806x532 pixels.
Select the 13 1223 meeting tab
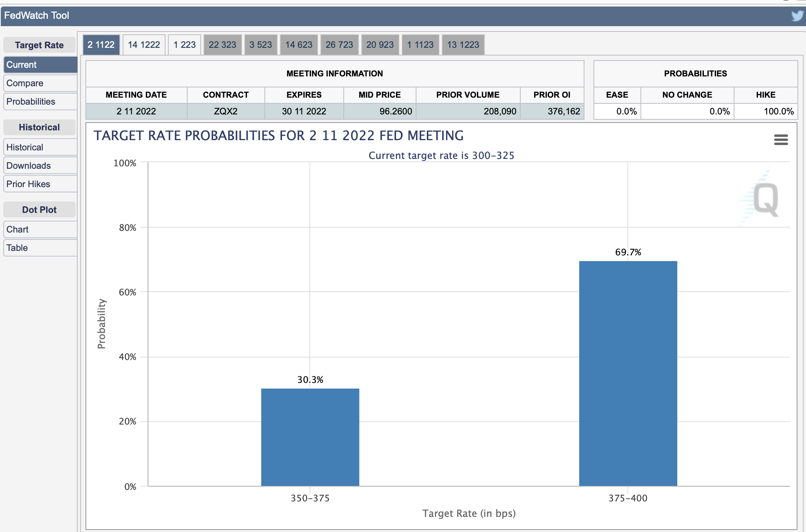point(463,45)
